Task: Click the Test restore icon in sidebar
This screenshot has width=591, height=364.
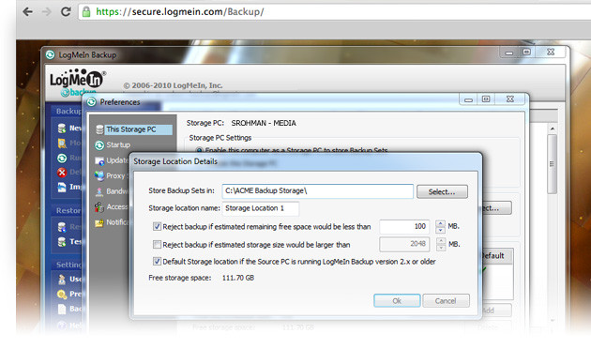Action: point(62,241)
